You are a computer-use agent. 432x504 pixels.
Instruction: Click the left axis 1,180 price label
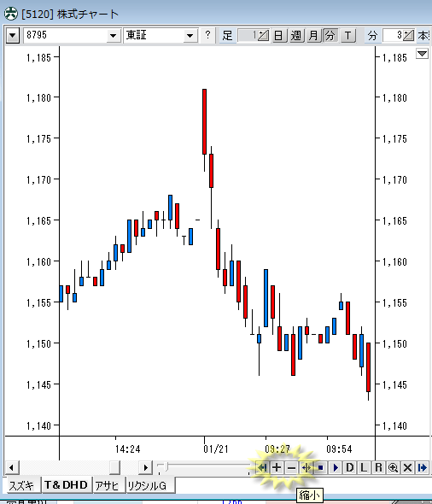point(38,97)
